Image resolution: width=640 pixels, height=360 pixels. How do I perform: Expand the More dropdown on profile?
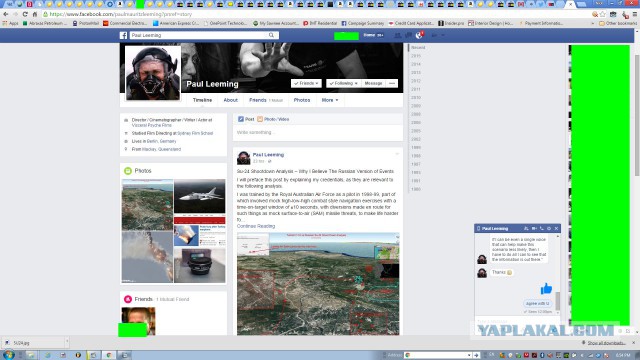330,100
